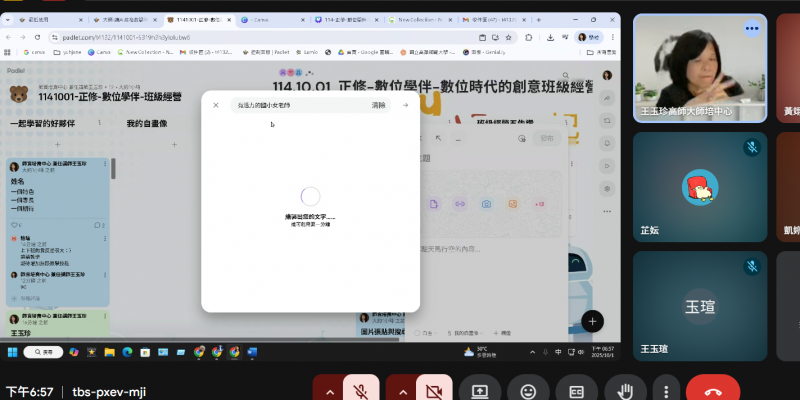Open three-dot menu on 姓名 post
The width and height of the screenshot is (800, 400).
point(105,164)
